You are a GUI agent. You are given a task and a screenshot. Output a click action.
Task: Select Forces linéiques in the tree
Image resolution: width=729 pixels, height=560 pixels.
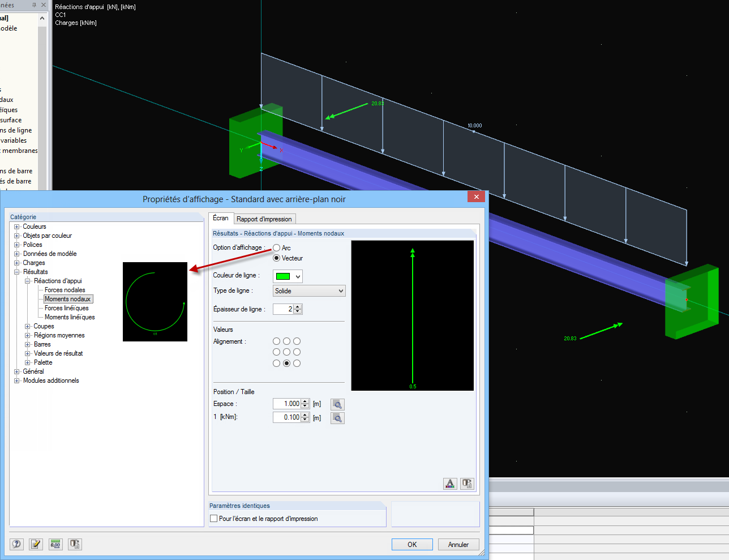(67, 308)
